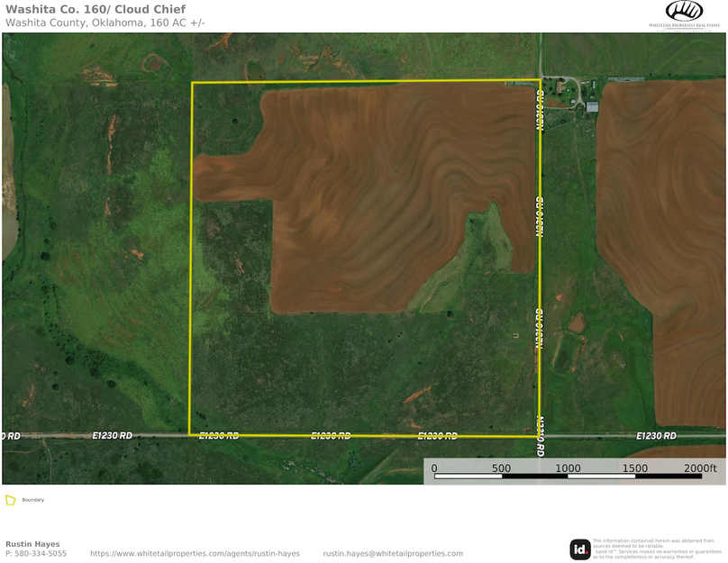
Task: Click the 500 label on the scale bar
Action: [501, 468]
